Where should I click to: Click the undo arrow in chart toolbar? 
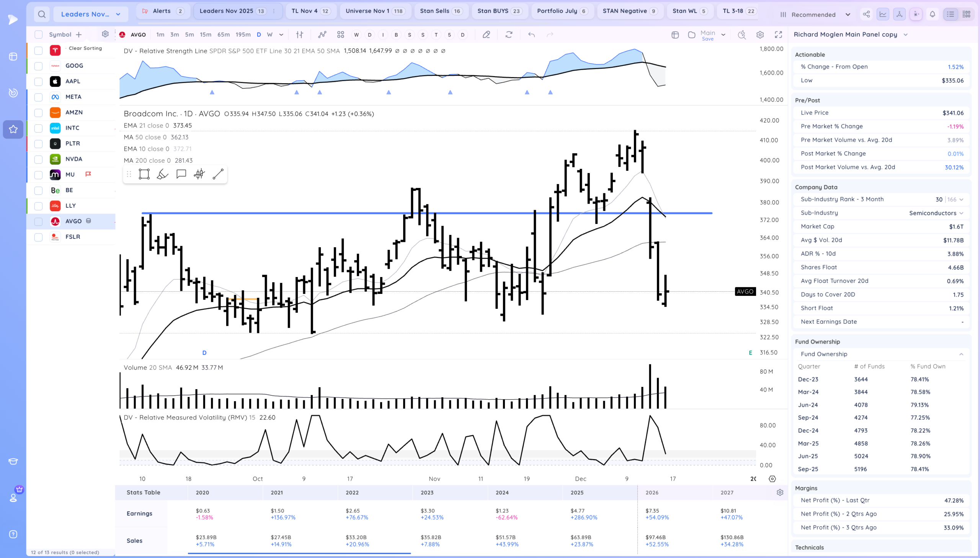coord(532,34)
